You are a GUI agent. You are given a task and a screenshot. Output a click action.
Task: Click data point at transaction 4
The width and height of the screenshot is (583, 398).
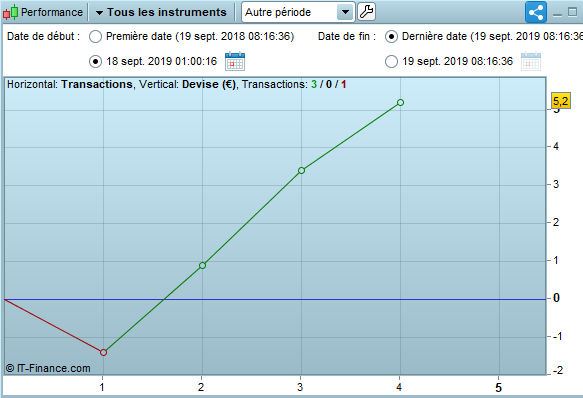pyautogui.click(x=400, y=102)
